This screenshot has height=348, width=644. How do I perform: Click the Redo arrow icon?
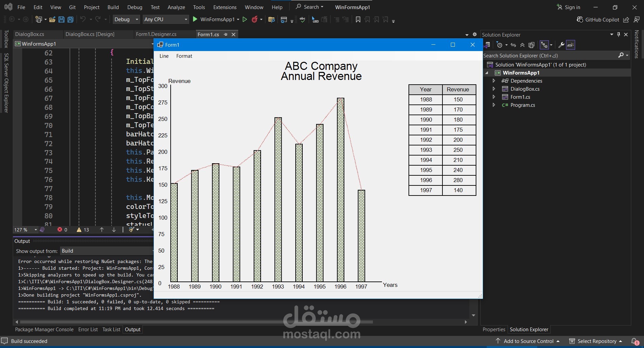coord(98,19)
